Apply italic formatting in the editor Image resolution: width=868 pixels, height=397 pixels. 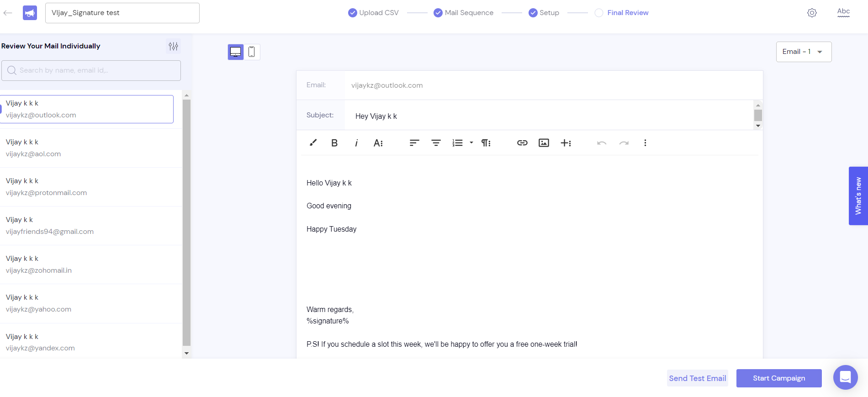point(356,143)
